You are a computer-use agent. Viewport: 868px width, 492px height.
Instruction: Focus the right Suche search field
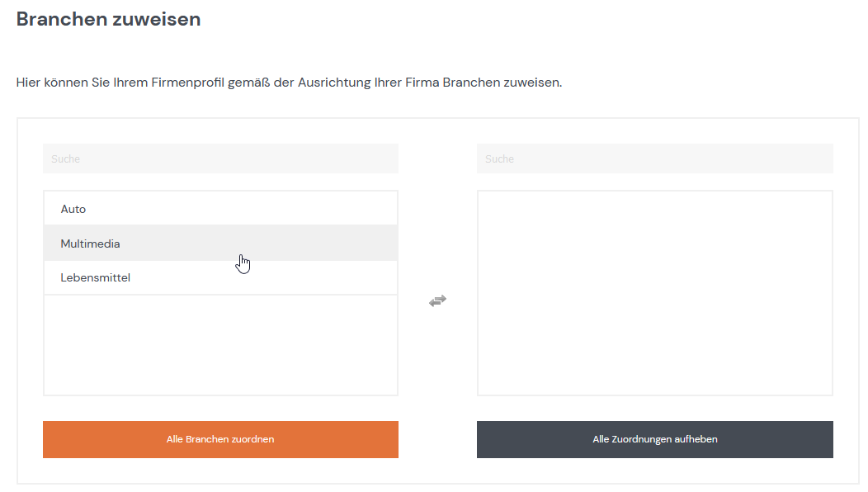(654, 158)
